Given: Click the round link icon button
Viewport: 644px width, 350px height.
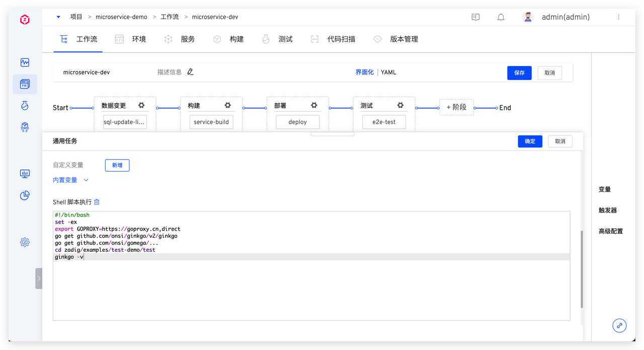Looking at the screenshot, I should click(x=619, y=325).
